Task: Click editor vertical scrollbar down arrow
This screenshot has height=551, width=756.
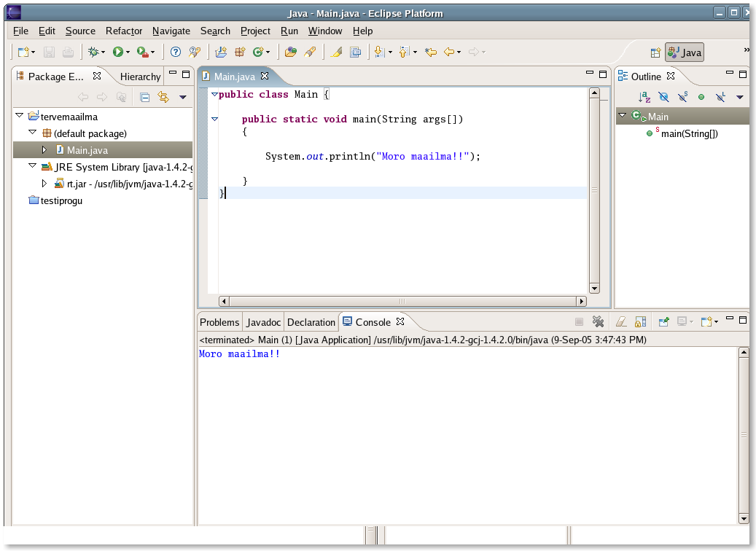Action: pos(594,289)
